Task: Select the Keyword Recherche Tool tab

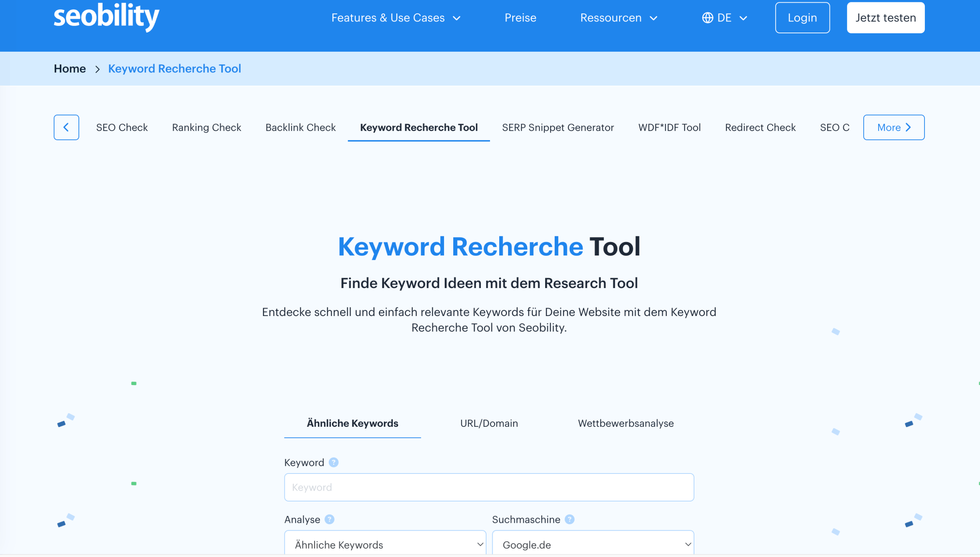Action: point(419,128)
